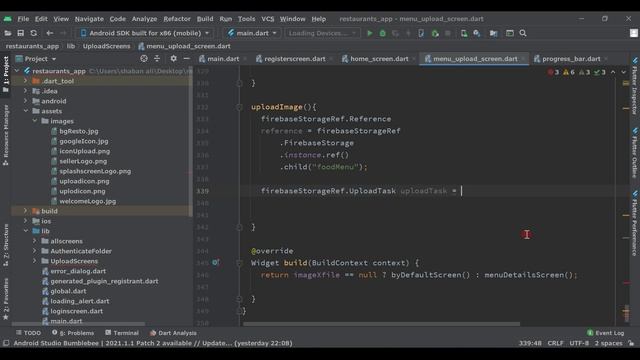Open the Dart Analysis tool window

(x=173, y=333)
